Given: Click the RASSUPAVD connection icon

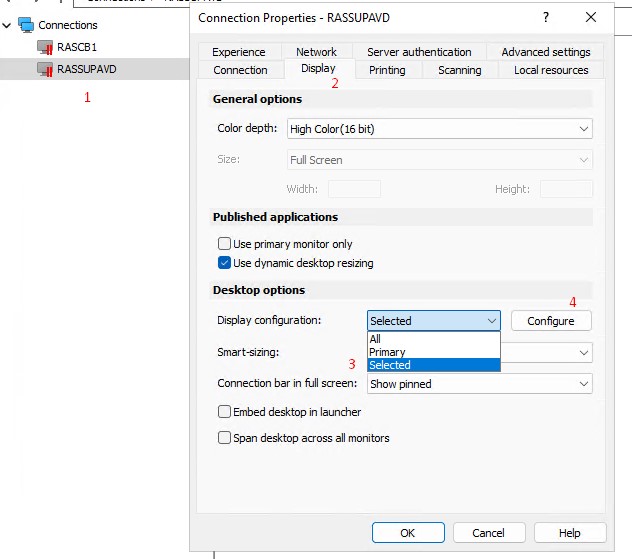Looking at the screenshot, I should pyautogui.click(x=45, y=69).
